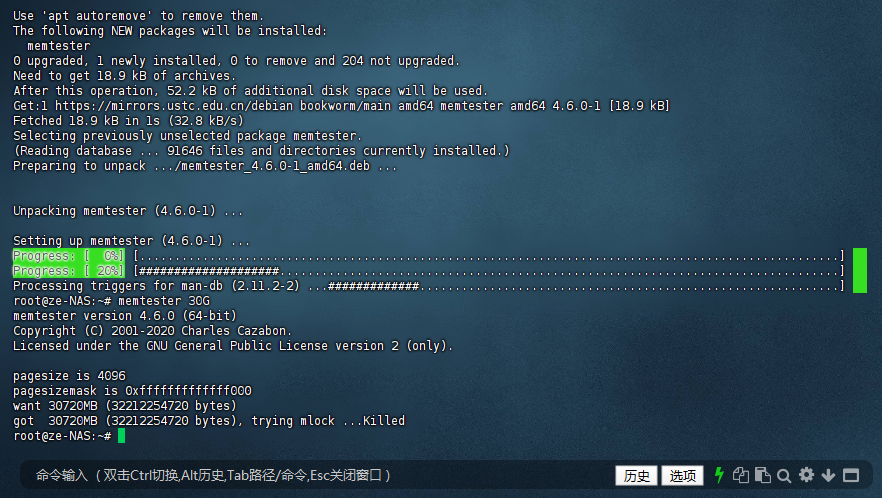This screenshot has width=882, height=498.
Task: Click 'Unpacking memtester (4.6.0-1) ...' line
Action: click(x=128, y=211)
